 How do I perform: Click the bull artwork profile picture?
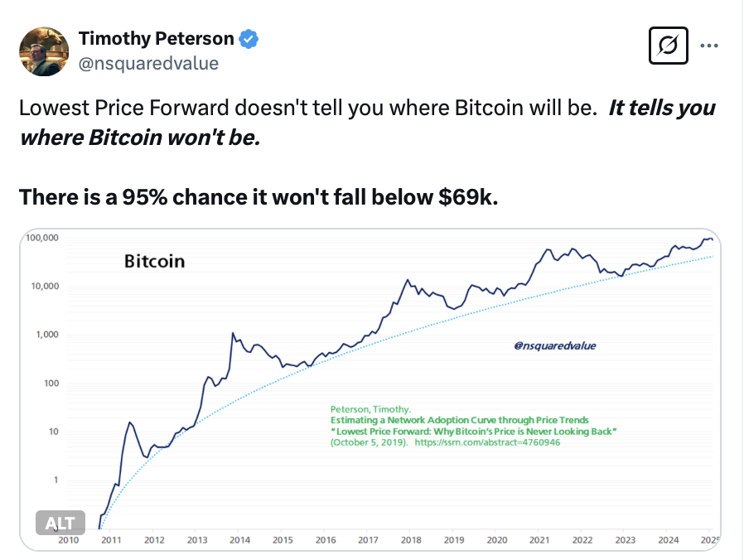pos(43,51)
